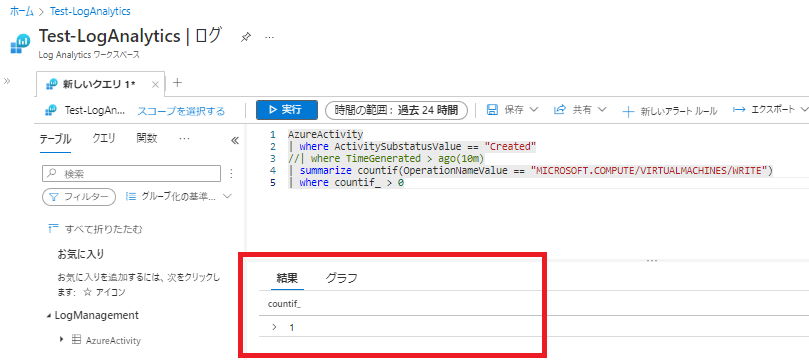Click the エクスポート export icon
The width and height of the screenshot is (809, 360).
(x=739, y=110)
